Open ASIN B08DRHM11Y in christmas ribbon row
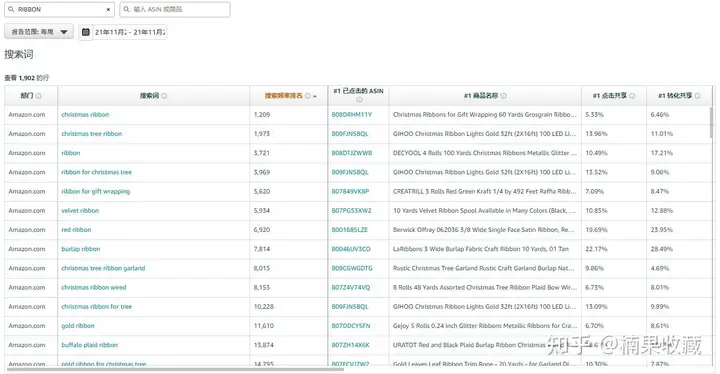The width and height of the screenshot is (720, 374). click(352, 114)
